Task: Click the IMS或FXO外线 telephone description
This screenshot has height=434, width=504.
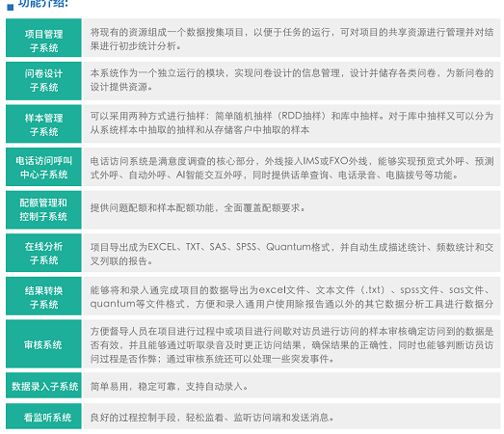Action: [292, 168]
